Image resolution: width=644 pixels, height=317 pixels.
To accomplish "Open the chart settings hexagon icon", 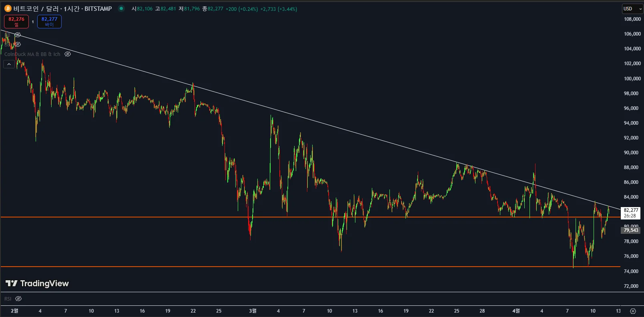I will tap(633, 311).
